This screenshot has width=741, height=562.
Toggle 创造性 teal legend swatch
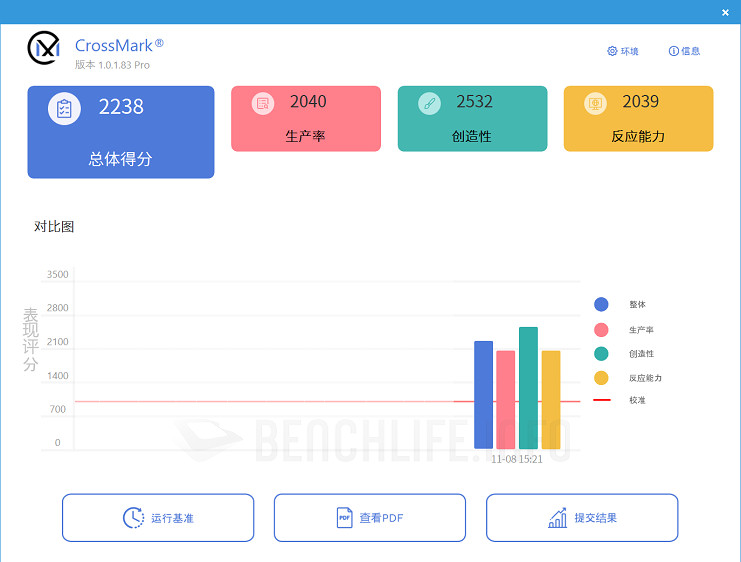click(601, 354)
